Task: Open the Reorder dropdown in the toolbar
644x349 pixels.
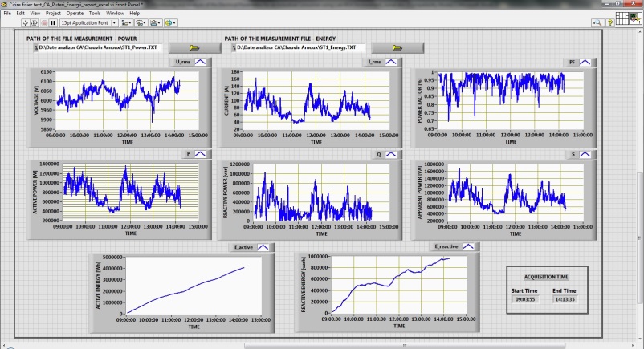Action: pos(170,23)
